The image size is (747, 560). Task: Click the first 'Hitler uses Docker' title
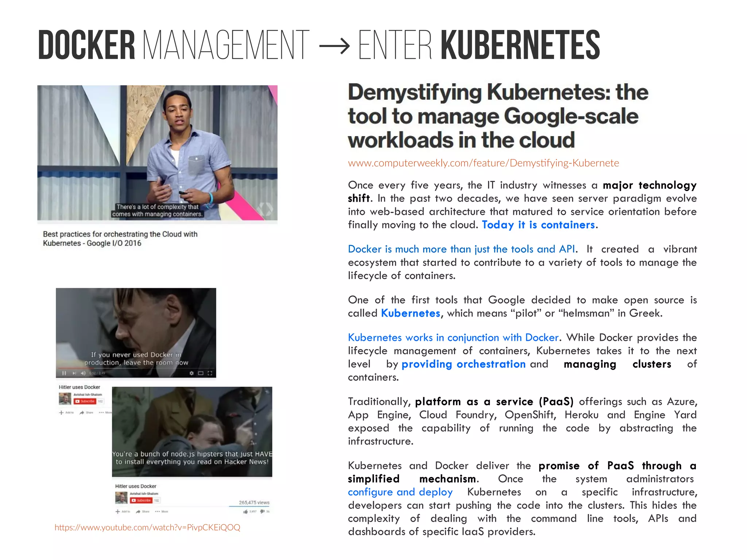coord(80,387)
